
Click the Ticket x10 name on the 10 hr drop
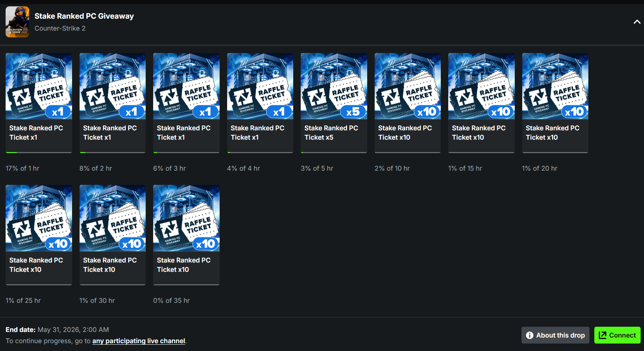point(405,133)
